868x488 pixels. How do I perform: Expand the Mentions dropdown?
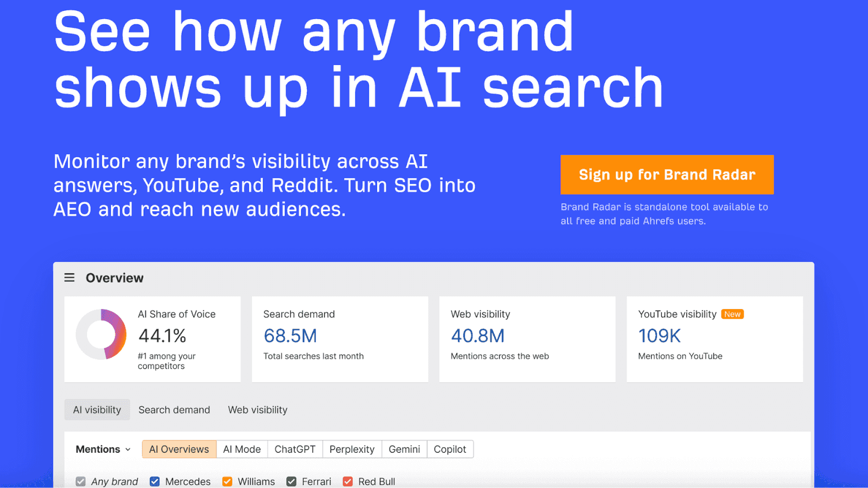point(103,449)
